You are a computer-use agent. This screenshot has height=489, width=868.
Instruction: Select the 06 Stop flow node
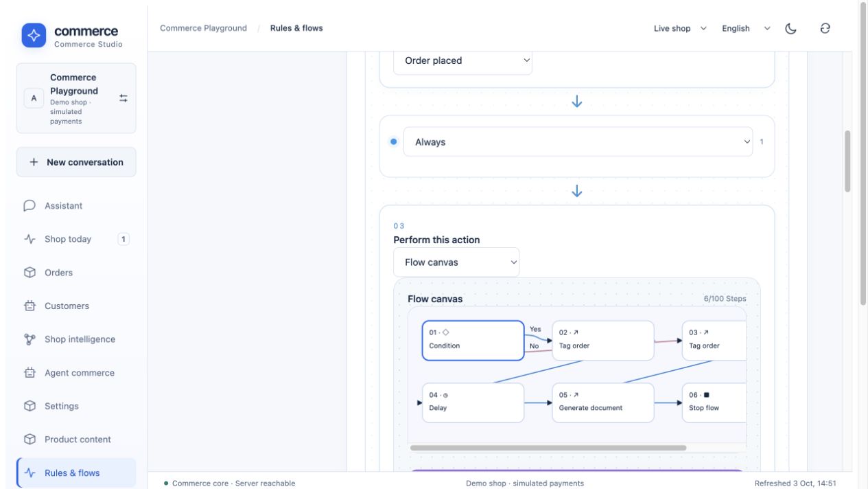point(714,402)
